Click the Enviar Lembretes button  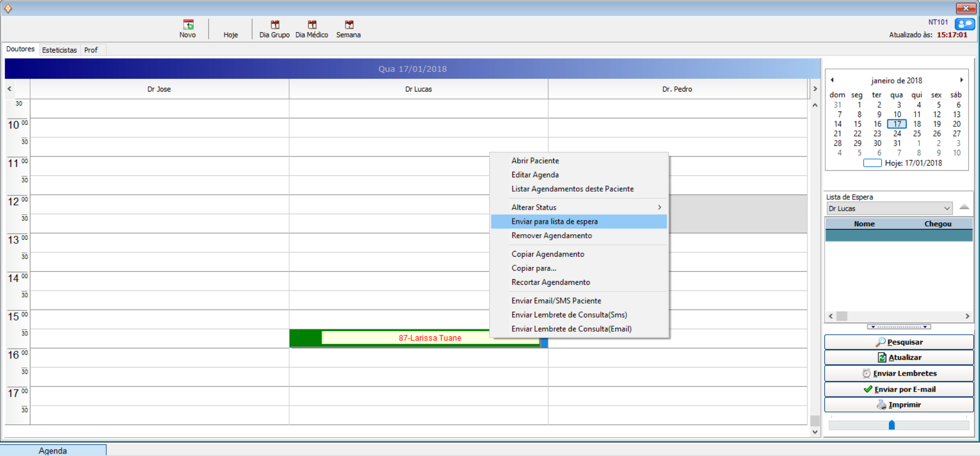pos(899,373)
